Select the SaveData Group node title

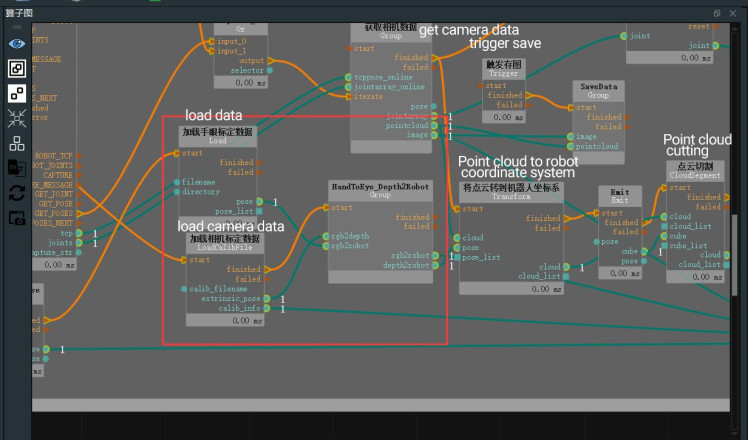pos(599,91)
